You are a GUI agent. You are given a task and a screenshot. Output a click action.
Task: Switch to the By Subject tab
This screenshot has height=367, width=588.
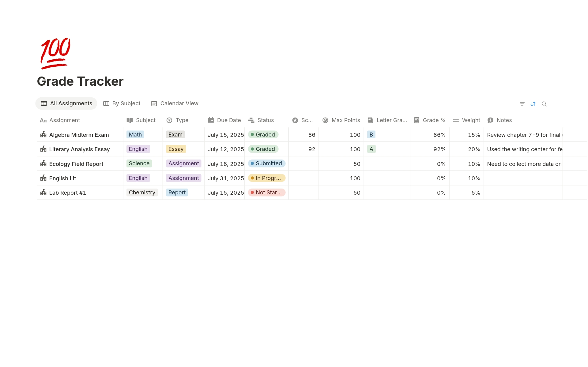click(x=122, y=103)
